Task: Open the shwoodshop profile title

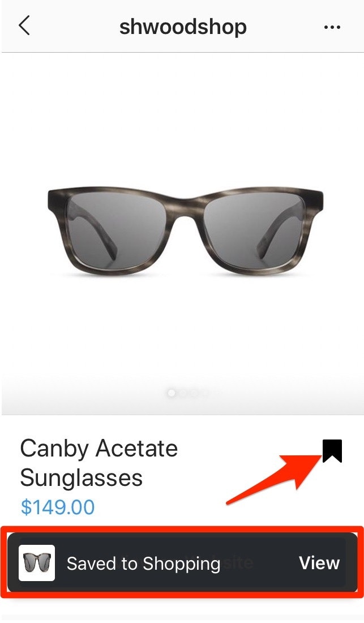Action: (x=183, y=27)
